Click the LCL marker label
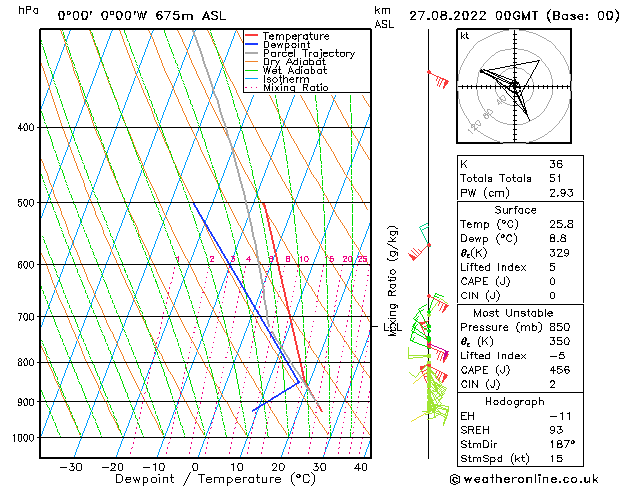Screen dimensions: 629x486 pyautogui.click(x=392, y=327)
